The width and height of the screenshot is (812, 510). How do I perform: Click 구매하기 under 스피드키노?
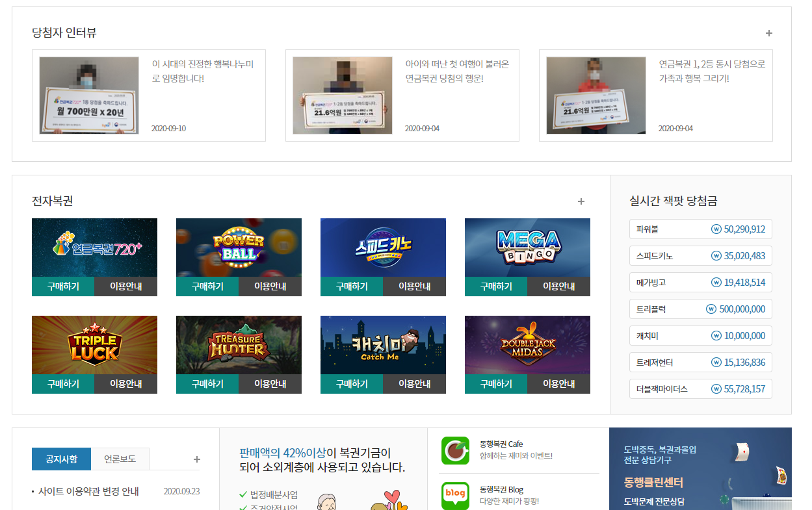pyautogui.click(x=352, y=287)
